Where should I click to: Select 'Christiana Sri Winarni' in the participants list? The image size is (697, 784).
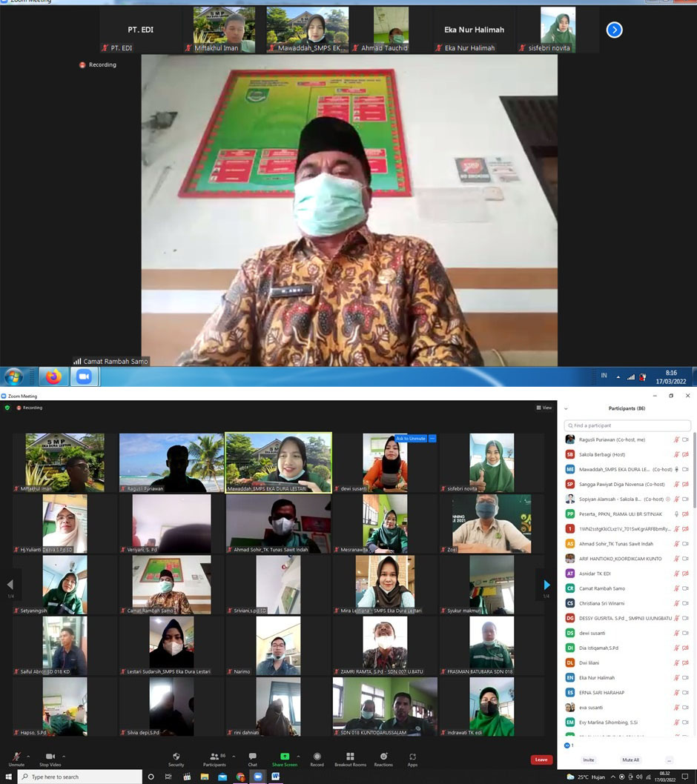602,603
